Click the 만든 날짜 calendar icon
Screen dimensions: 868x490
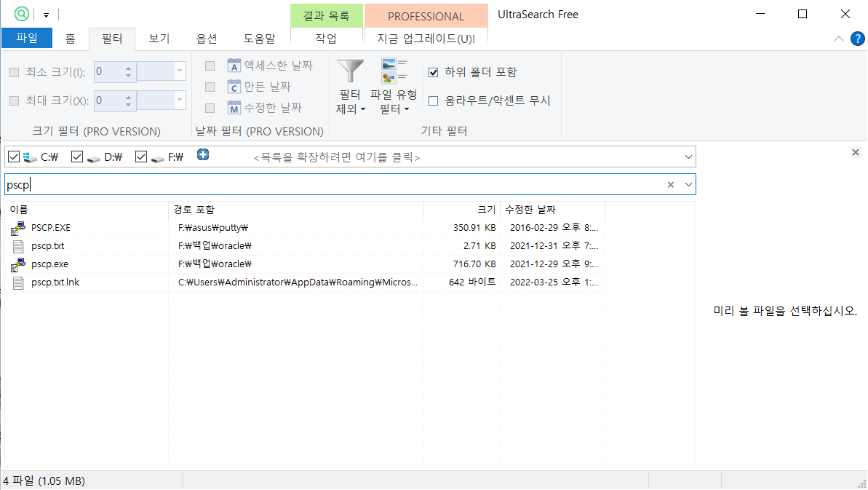coord(234,87)
